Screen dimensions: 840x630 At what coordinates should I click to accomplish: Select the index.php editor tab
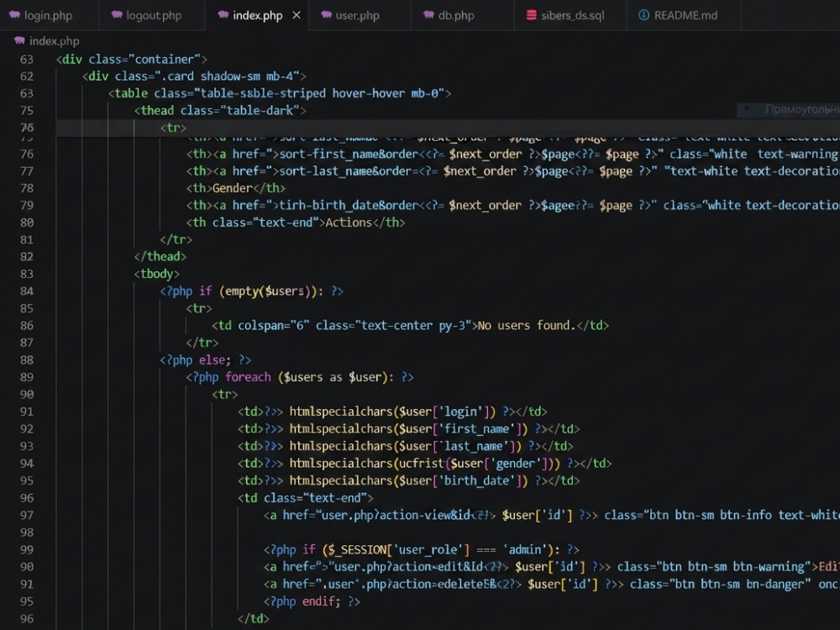257,15
